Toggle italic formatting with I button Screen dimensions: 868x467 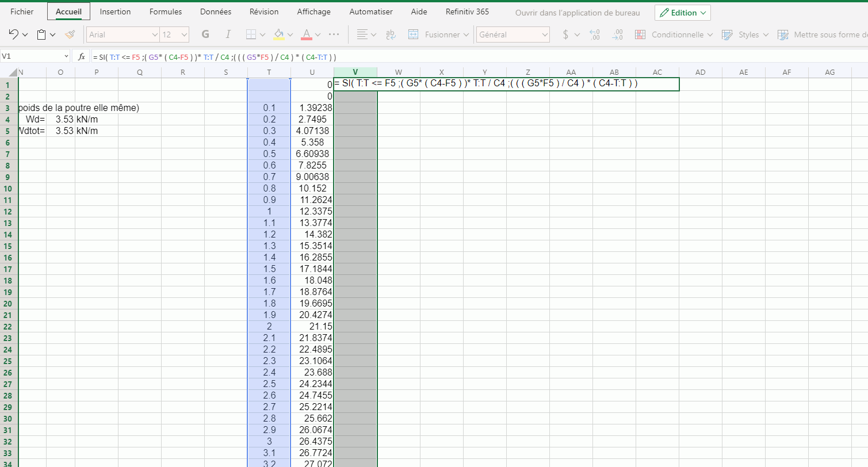tap(228, 35)
